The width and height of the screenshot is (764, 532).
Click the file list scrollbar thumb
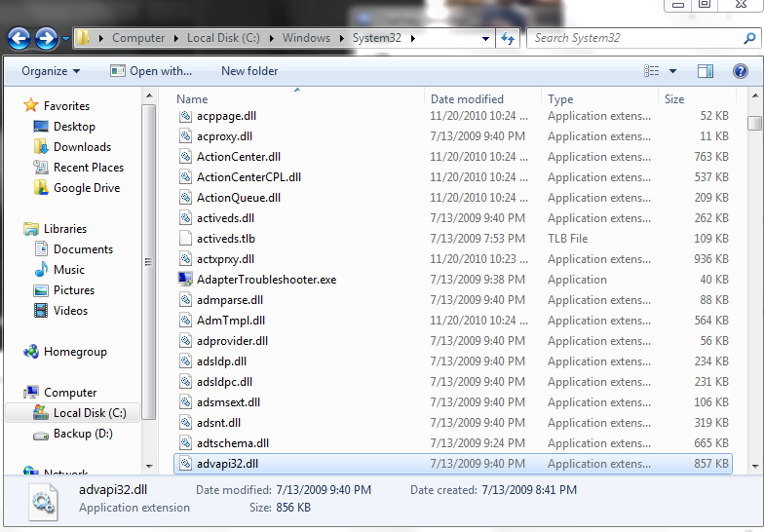(x=754, y=123)
